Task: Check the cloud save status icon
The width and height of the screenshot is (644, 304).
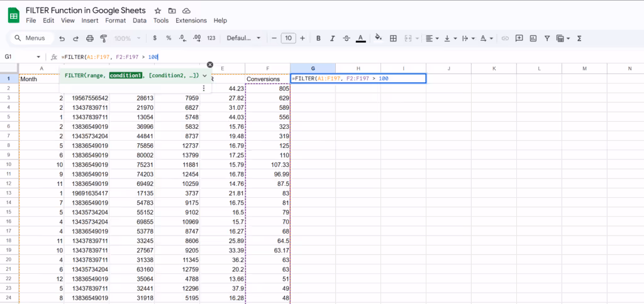Action: pyautogui.click(x=186, y=11)
